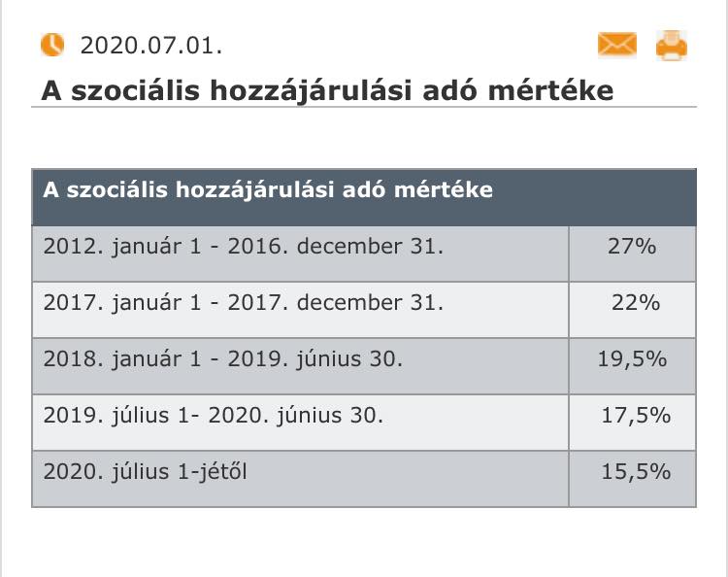
Task: Select the 2018. január 1 period cell
Action: point(300,366)
